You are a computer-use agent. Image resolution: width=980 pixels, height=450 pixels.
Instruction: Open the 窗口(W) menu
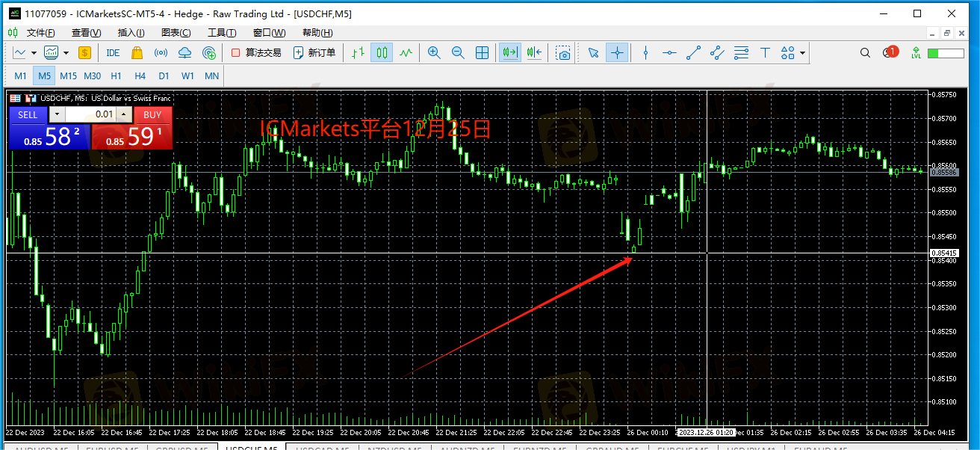point(269,32)
